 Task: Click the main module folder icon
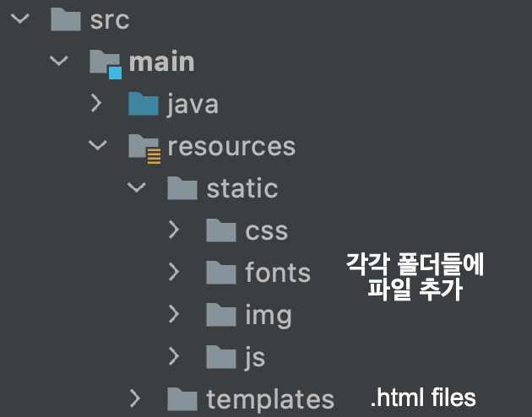pos(106,64)
